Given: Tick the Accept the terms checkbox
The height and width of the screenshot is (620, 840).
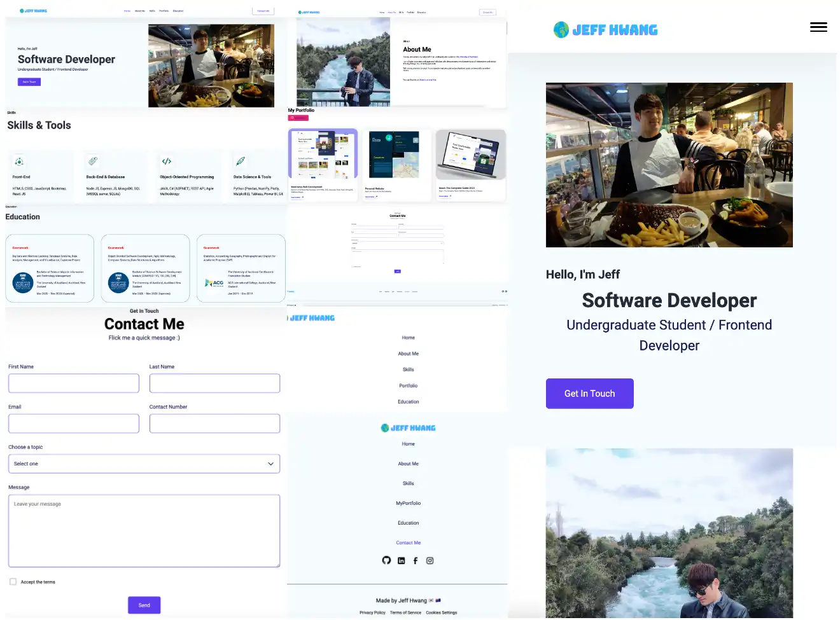Looking at the screenshot, I should click(13, 582).
